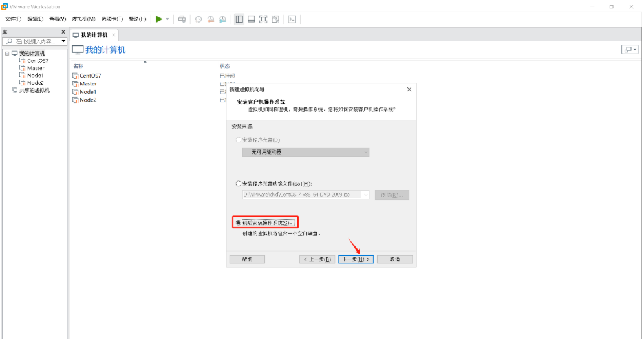Open the 编辑(E) menu
Image resolution: width=644 pixels, height=339 pixels.
point(36,19)
